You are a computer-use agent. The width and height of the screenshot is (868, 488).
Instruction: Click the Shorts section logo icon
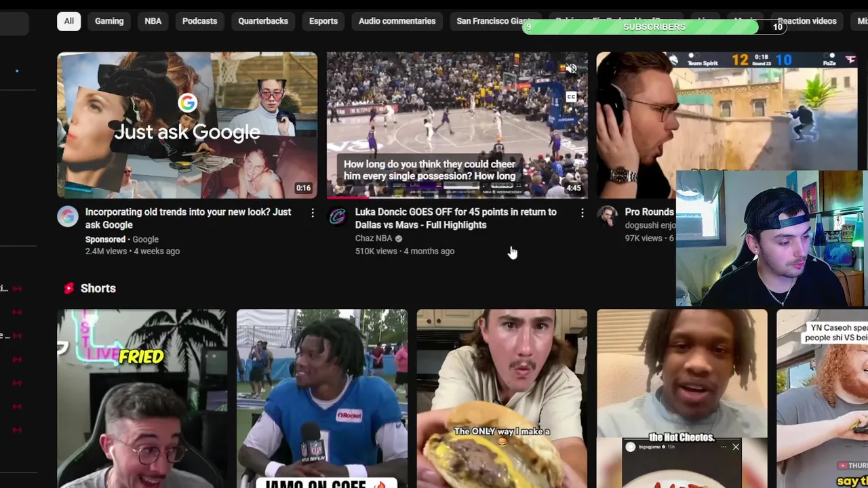[x=68, y=288]
